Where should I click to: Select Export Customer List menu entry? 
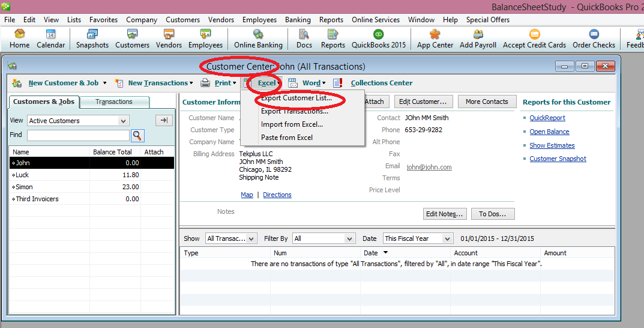click(296, 98)
